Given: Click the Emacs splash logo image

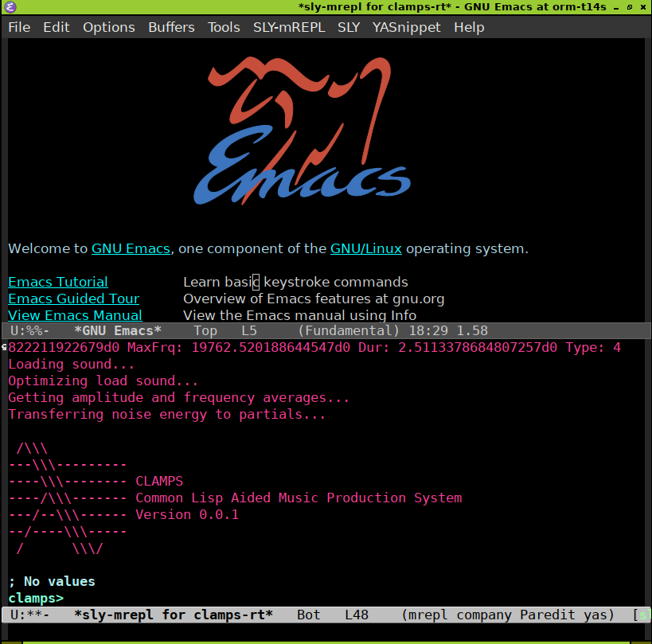Looking at the screenshot, I should tap(303, 131).
